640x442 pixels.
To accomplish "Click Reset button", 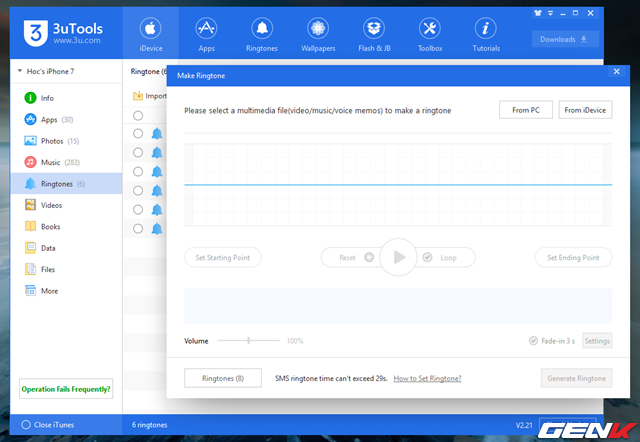I will [x=351, y=258].
